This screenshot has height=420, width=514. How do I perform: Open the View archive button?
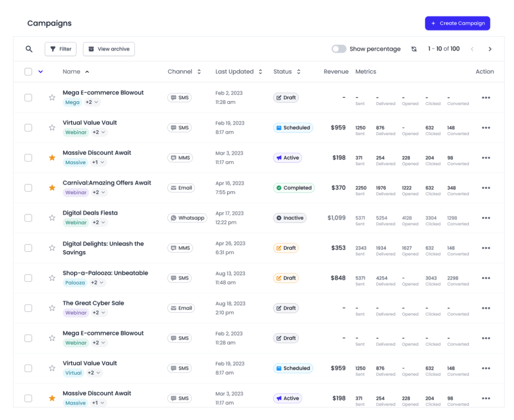point(109,49)
